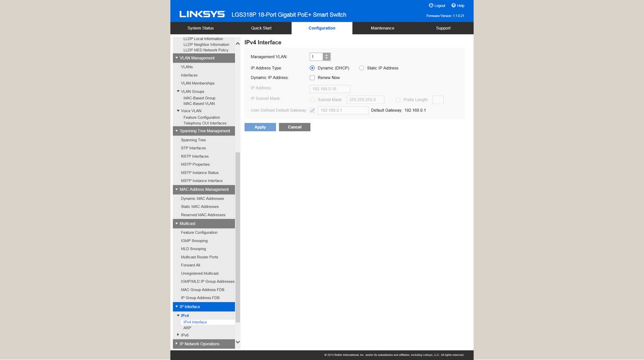Screen dimensions: 644x360
Task: Open IGMP/MLD IP Group Addresses
Action: 208,282
